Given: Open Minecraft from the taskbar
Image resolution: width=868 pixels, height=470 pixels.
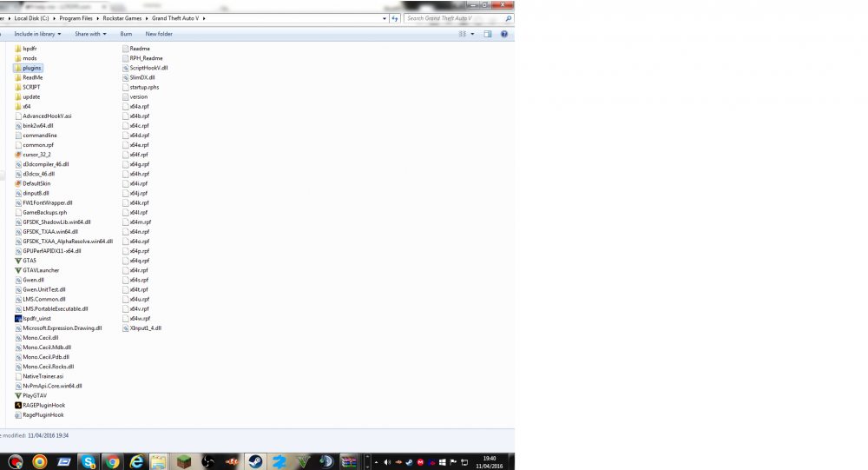Looking at the screenshot, I should (x=184, y=461).
